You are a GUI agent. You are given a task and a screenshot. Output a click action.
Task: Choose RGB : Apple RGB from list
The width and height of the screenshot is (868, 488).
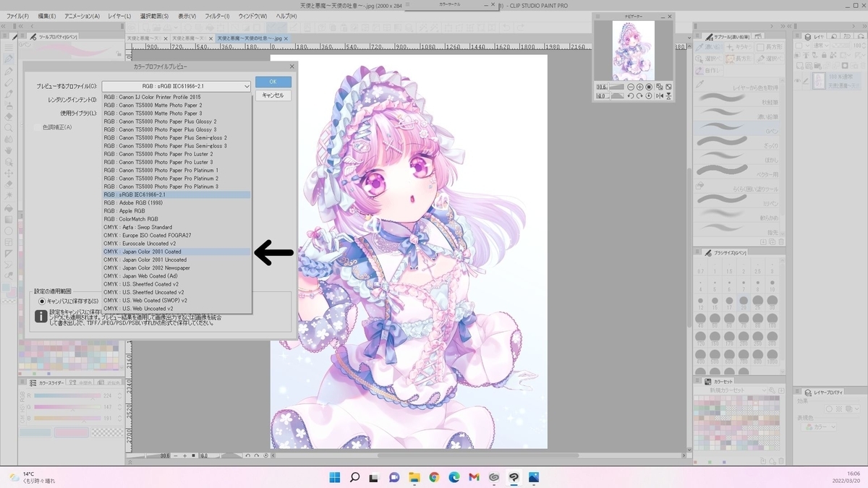[x=176, y=210]
